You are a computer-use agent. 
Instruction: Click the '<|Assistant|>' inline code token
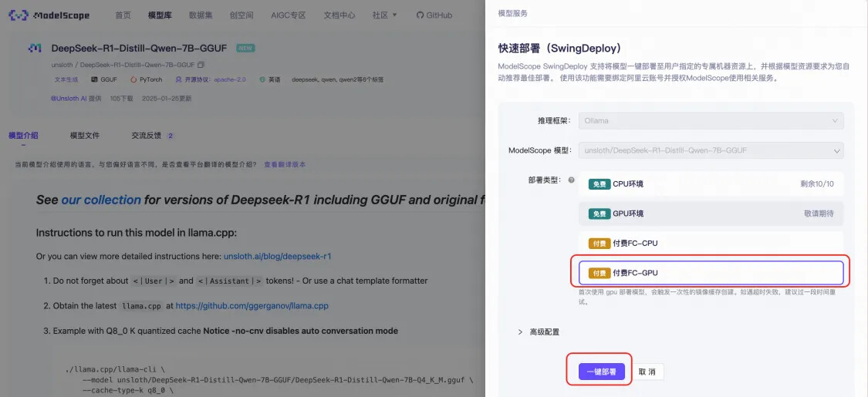pyautogui.click(x=230, y=281)
